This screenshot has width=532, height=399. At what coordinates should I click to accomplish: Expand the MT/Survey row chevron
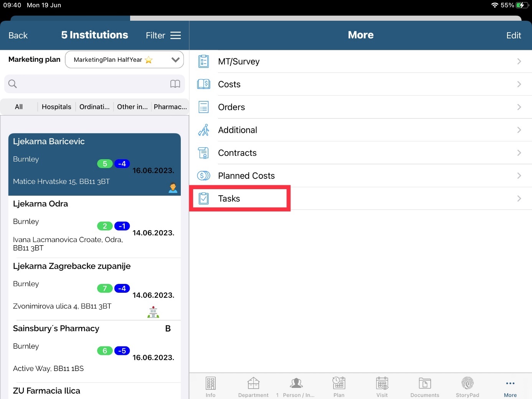point(519,61)
